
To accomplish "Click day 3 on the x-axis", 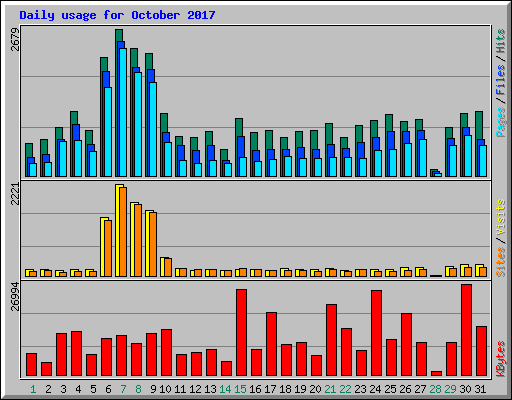I will click(63, 389).
